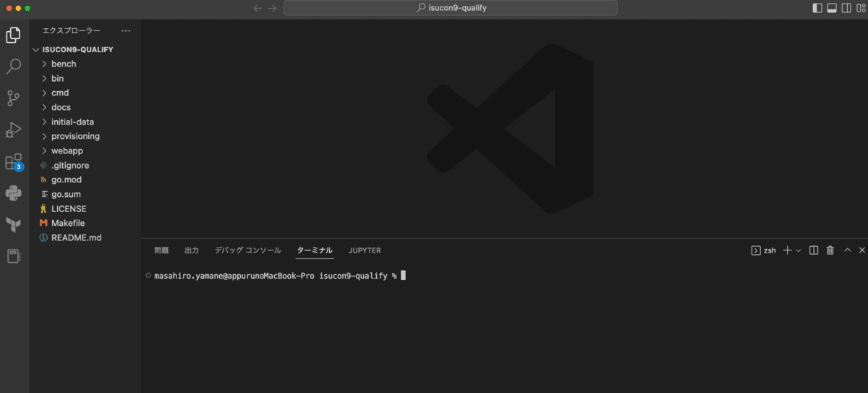Click the エクスプローラー sidebar title

[72, 30]
